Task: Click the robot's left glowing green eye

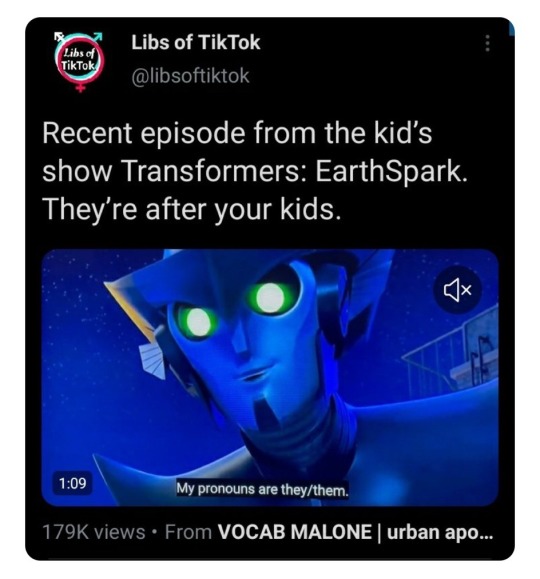Action: [199, 322]
